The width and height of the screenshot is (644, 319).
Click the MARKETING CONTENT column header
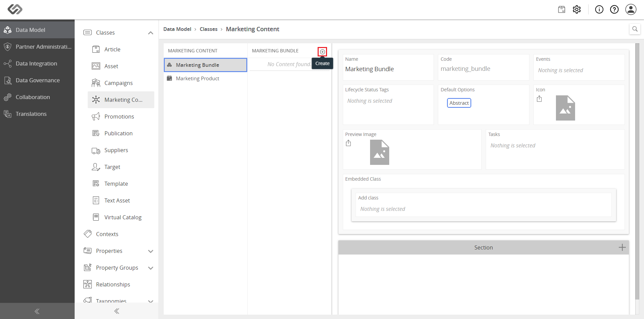[193, 51]
